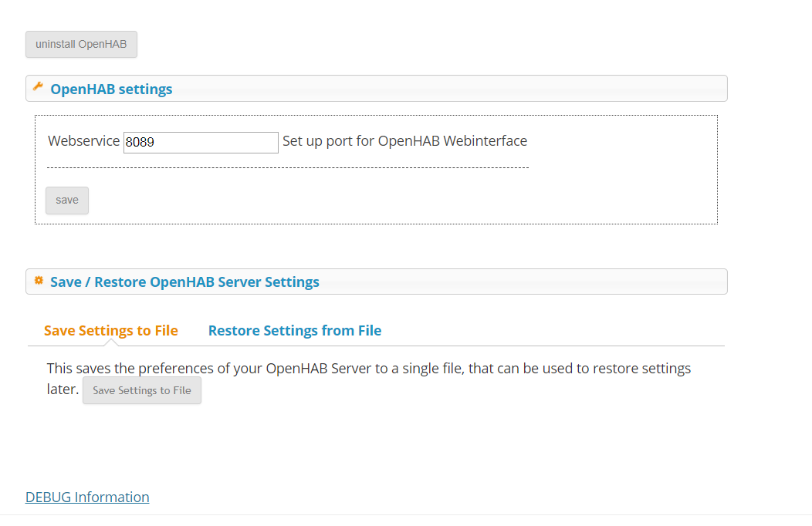Click the gear icon beside Save / Restore
The height and width of the screenshot is (526, 812).
click(x=39, y=280)
